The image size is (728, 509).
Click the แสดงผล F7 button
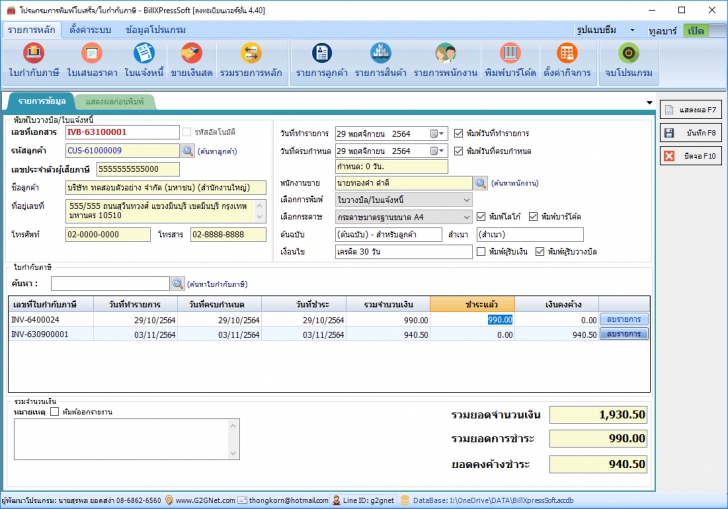tap(691, 108)
